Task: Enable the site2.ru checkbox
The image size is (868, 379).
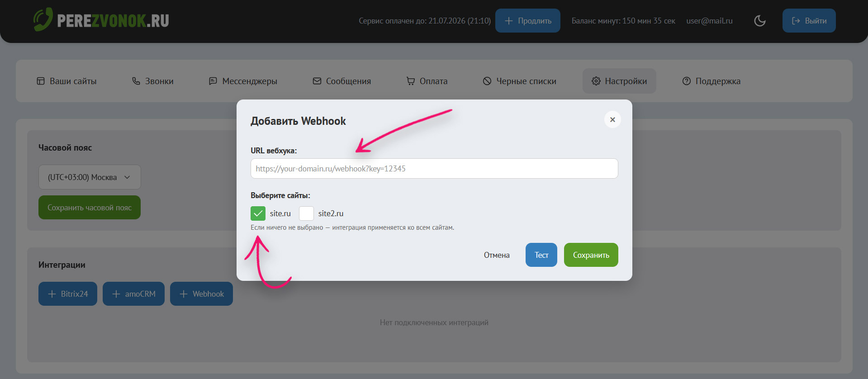Action: [306, 213]
